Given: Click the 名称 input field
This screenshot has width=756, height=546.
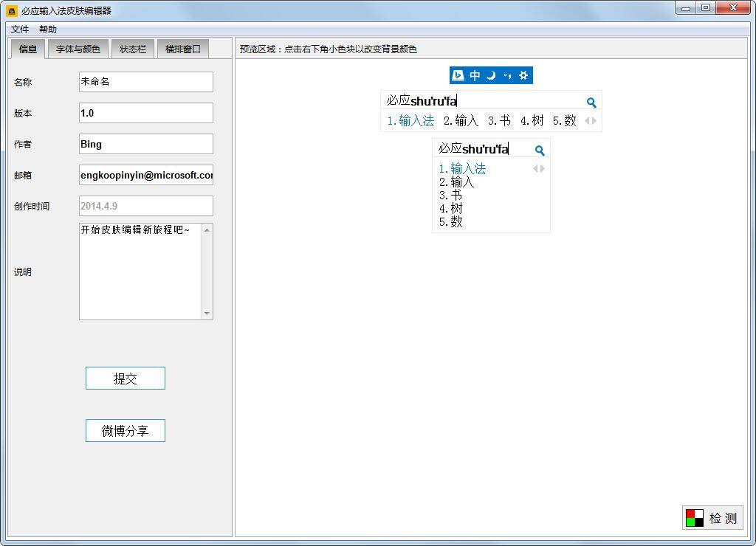Looking at the screenshot, I should coord(145,82).
